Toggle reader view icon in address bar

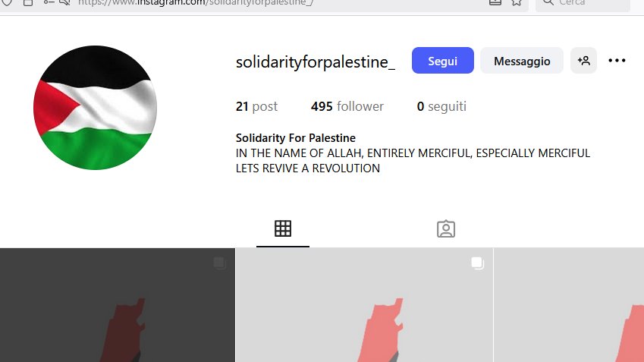(495, 2)
